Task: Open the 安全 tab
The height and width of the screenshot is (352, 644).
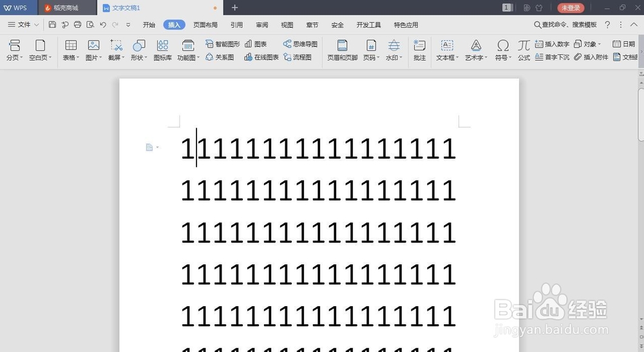Action: [x=337, y=25]
